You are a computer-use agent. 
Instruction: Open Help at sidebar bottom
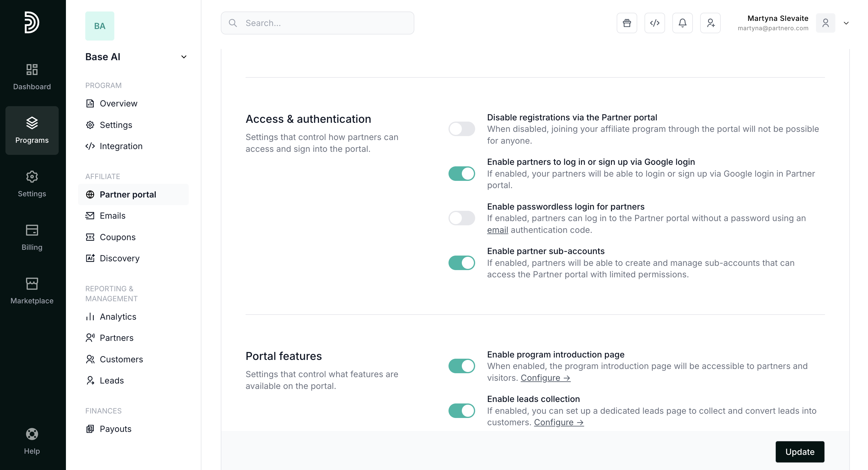pyautogui.click(x=32, y=441)
